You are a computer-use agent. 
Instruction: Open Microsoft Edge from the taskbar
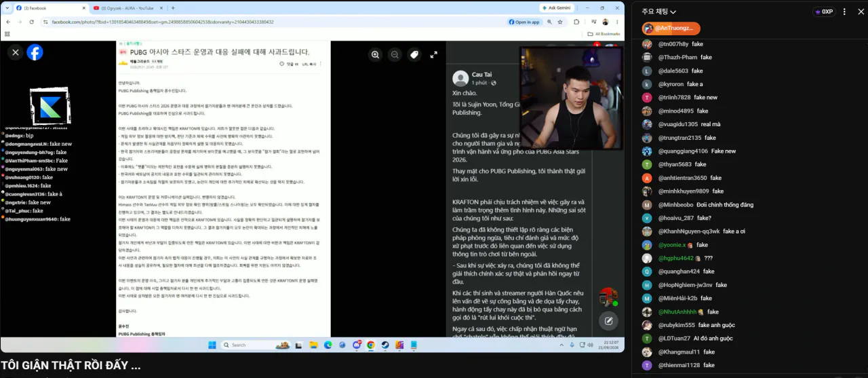click(x=328, y=345)
